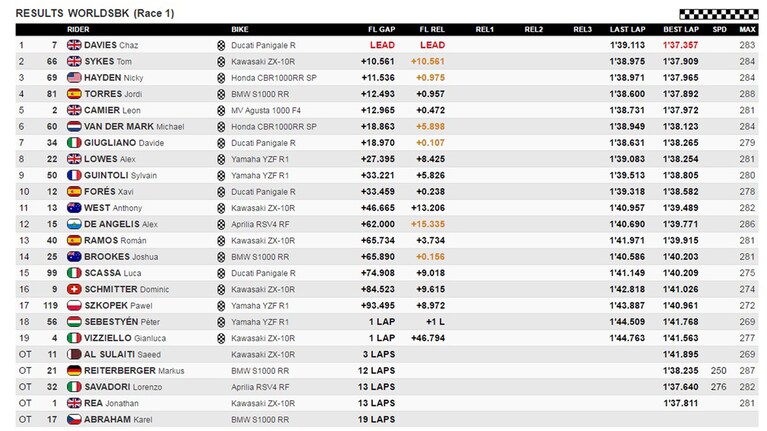
Task: Select the LOWES Alex result row
Action: tap(387, 159)
